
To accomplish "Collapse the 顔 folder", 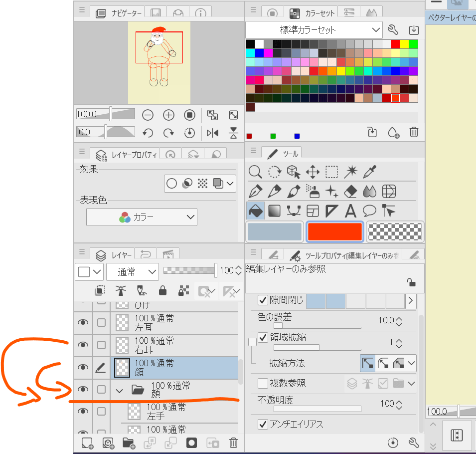I will (x=119, y=391).
